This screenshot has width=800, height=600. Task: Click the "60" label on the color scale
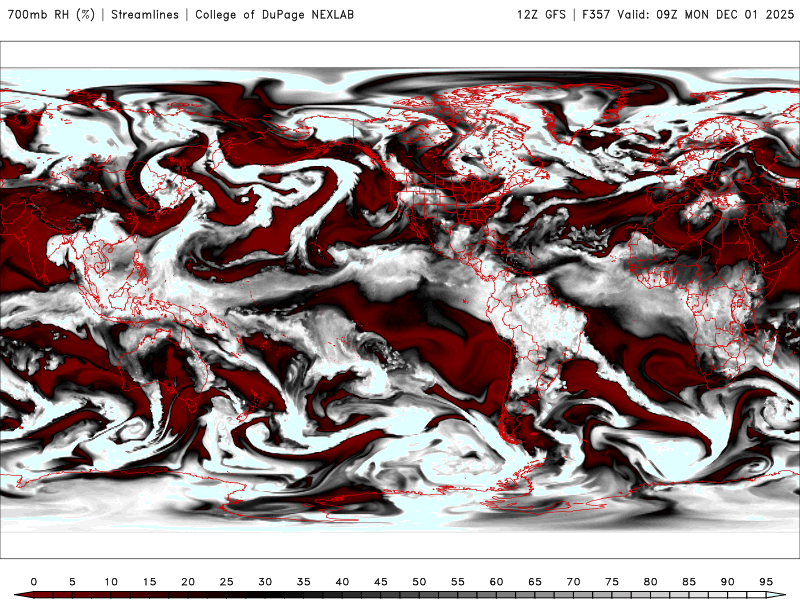coord(496,582)
